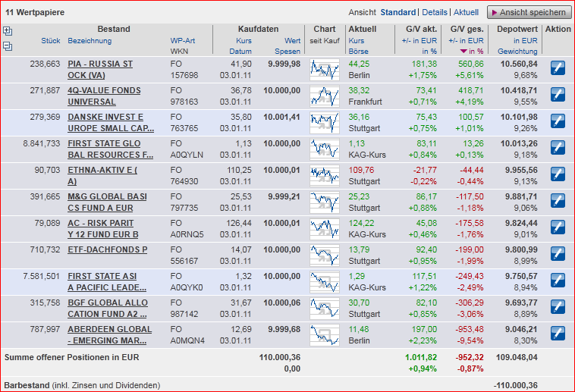Open action icon for BGF Global Allocation
The width and height of the screenshot is (575, 392).
coord(558,307)
